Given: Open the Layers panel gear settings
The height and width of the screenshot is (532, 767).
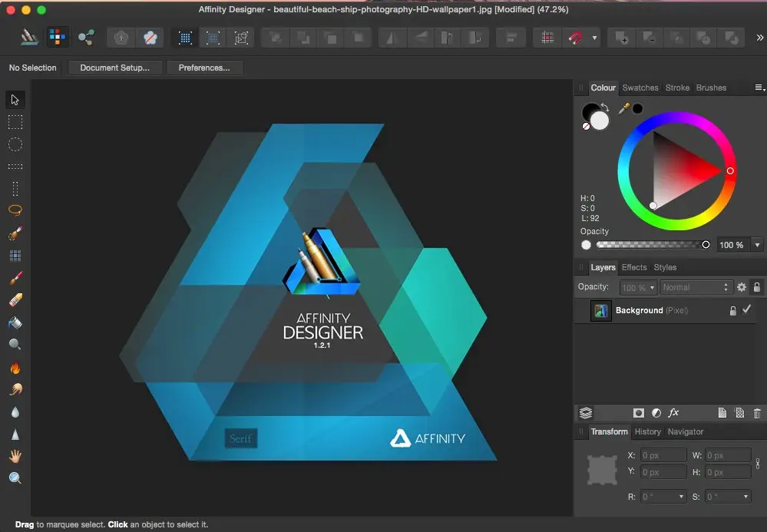Looking at the screenshot, I should pos(742,287).
